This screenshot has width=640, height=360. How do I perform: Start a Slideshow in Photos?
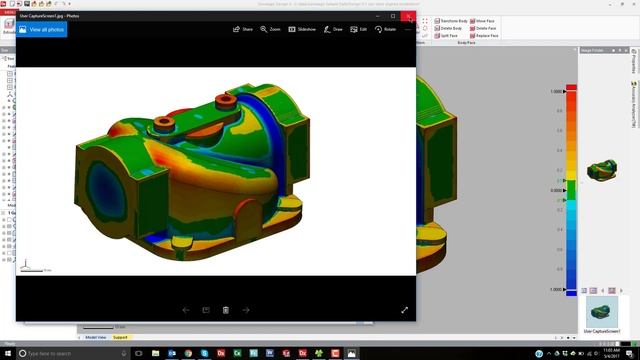click(302, 29)
